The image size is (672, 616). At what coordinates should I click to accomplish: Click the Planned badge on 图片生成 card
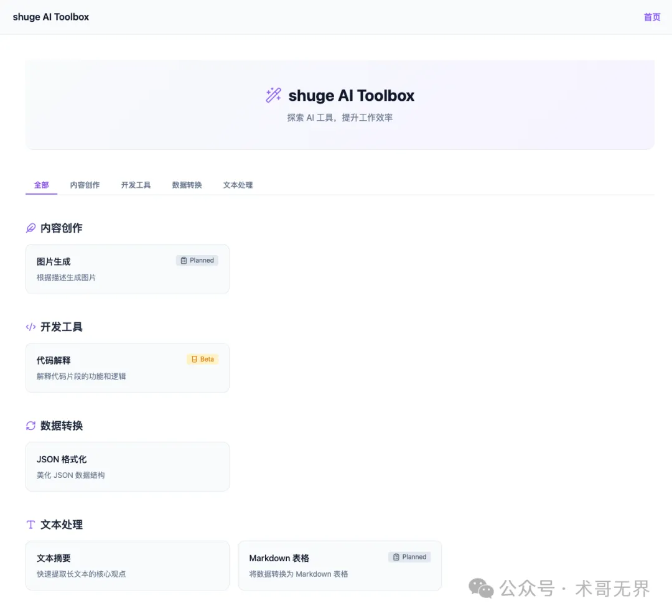(x=197, y=260)
